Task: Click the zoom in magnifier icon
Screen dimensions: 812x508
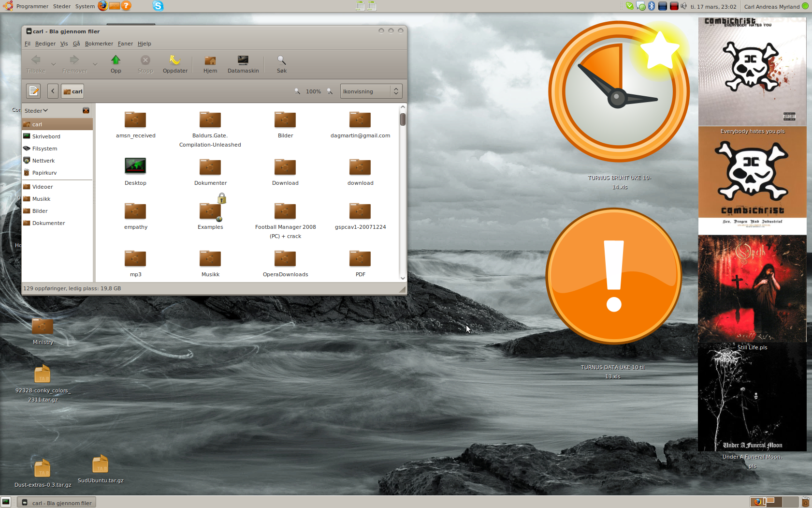Action: pos(330,91)
